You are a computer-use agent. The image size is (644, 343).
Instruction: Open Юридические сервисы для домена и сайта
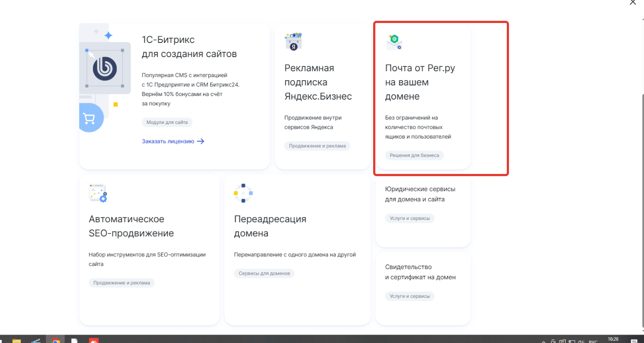point(420,194)
